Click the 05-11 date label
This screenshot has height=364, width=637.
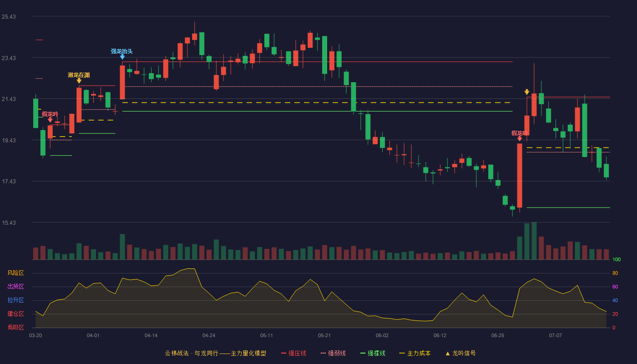coord(267,335)
